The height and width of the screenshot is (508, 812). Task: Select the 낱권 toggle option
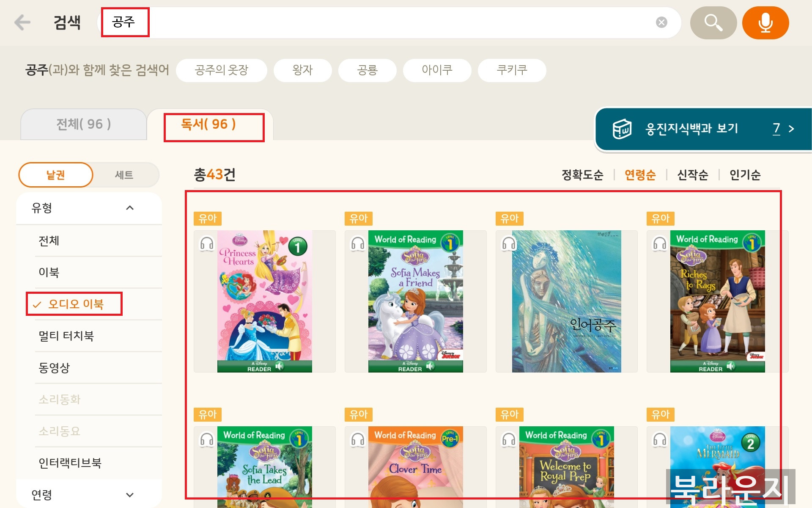tap(56, 175)
